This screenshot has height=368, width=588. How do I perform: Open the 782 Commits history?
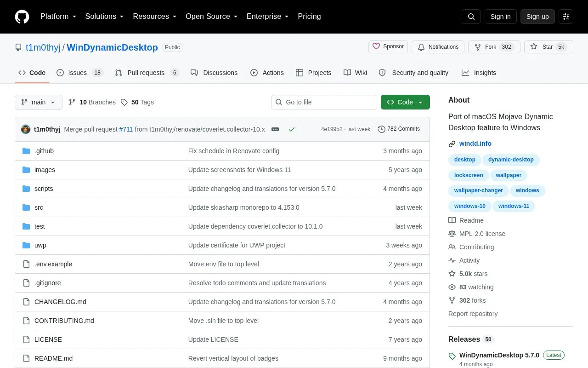point(399,129)
